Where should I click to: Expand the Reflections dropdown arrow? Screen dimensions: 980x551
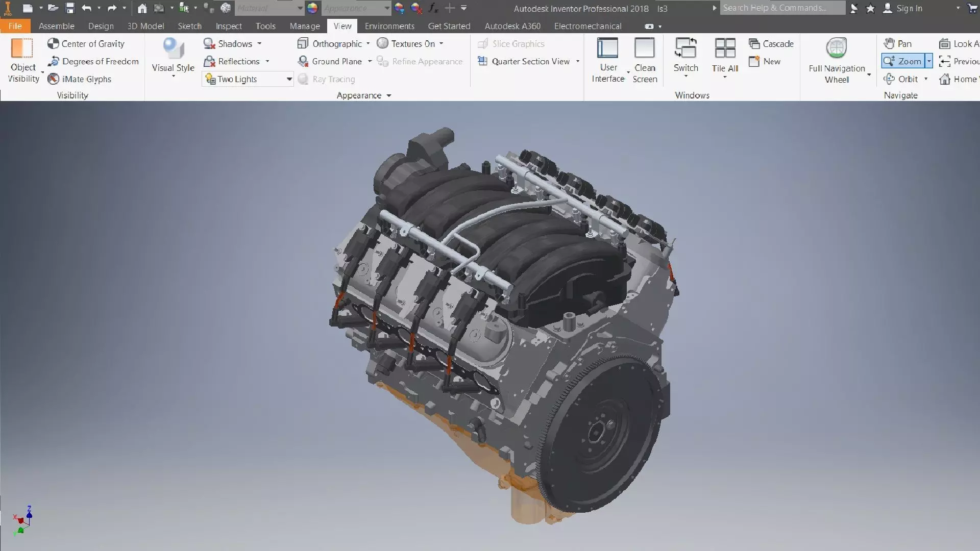267,61
